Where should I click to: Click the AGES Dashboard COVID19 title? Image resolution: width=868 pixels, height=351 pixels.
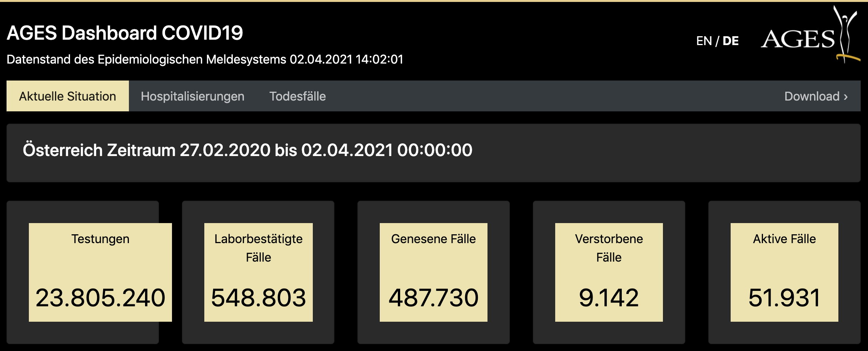(x=125, y=33)
